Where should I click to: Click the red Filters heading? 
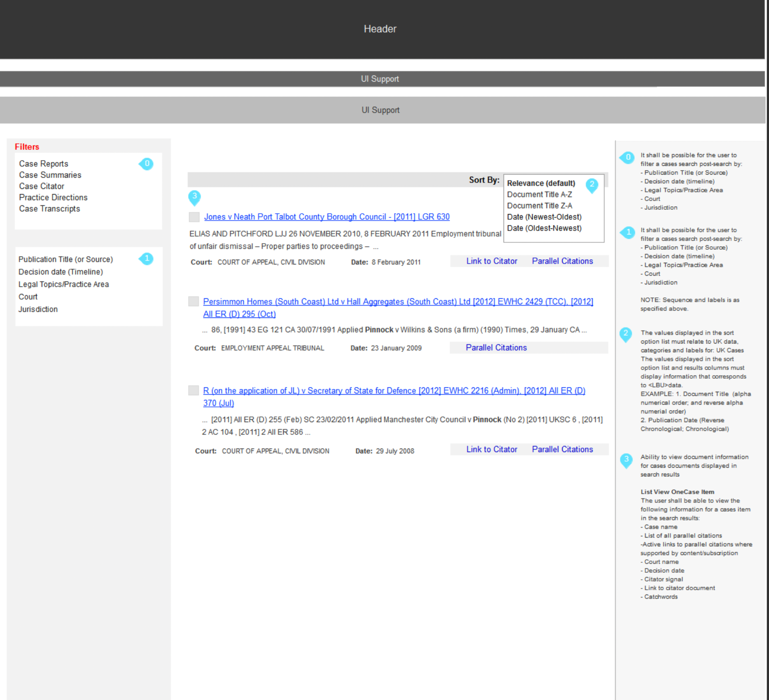27,147
